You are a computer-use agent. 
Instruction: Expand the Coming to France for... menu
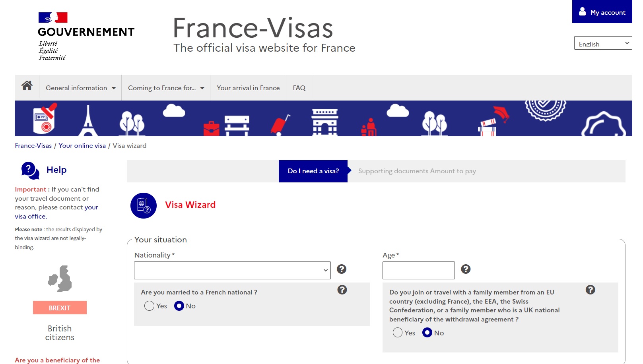165,88
